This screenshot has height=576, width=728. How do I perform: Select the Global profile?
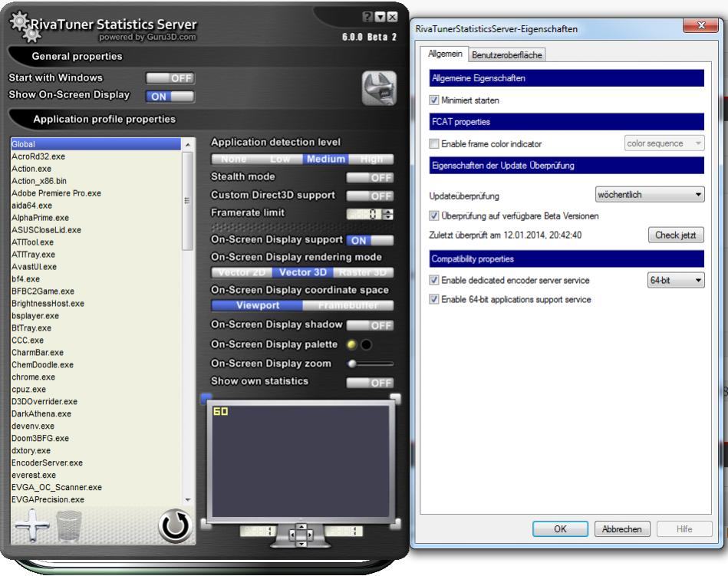pos(96,144)
